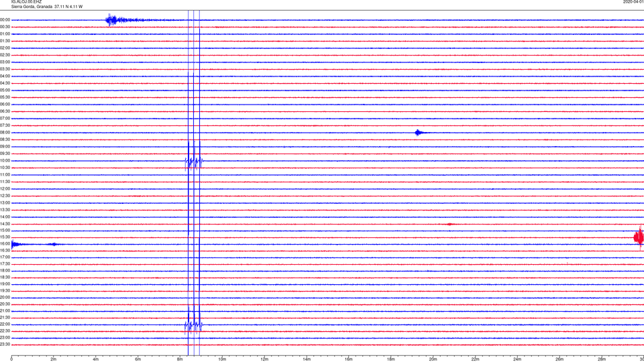The width and height of the screenshot is (644, 362).
Task: Click the 15:30 trace time label
Action: click(5, 237)
